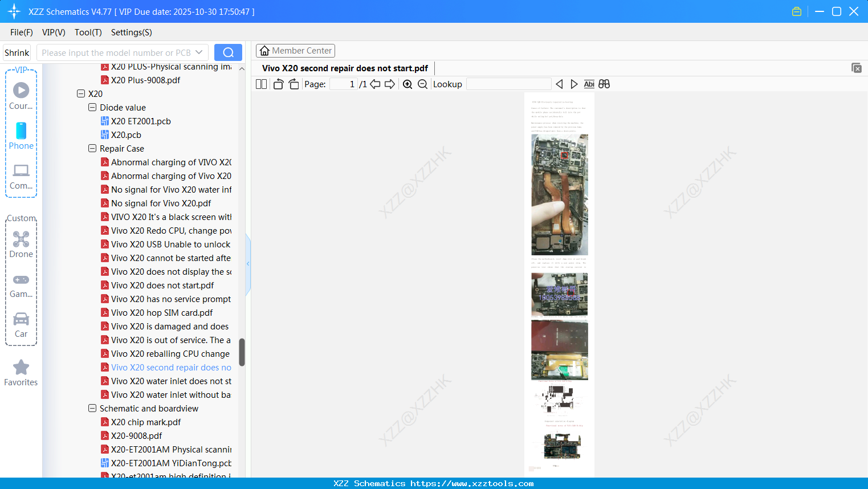868x489 pixels.
Task: Collapse Schematic and boardview folder
Action: point(92,408)
